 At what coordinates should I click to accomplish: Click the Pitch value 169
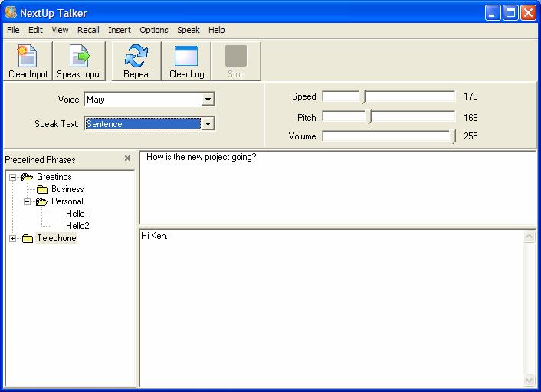471,118
